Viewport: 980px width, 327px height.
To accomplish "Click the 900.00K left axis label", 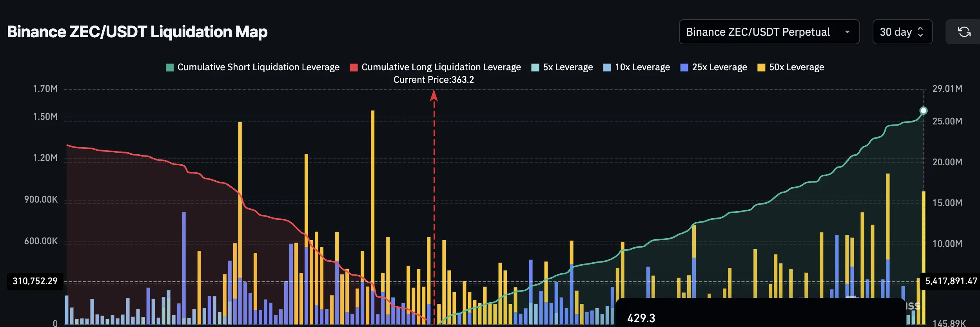I will [x=41, y=199].
